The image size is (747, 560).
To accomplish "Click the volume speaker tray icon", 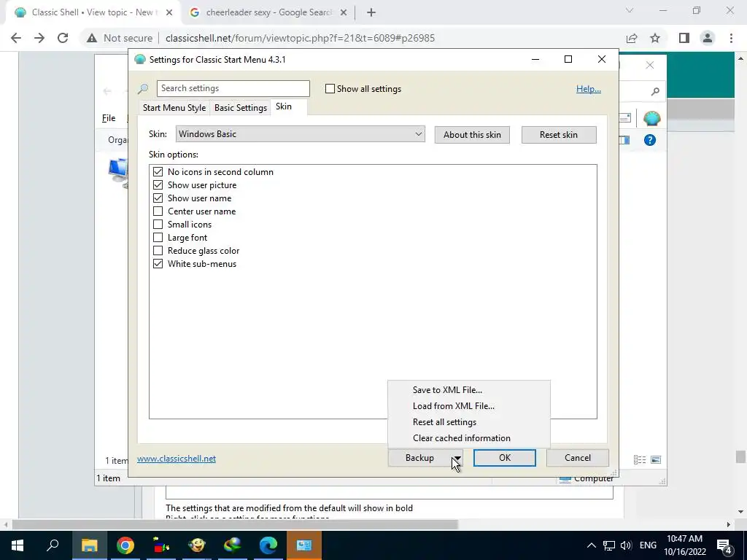I will pos(626,545).
